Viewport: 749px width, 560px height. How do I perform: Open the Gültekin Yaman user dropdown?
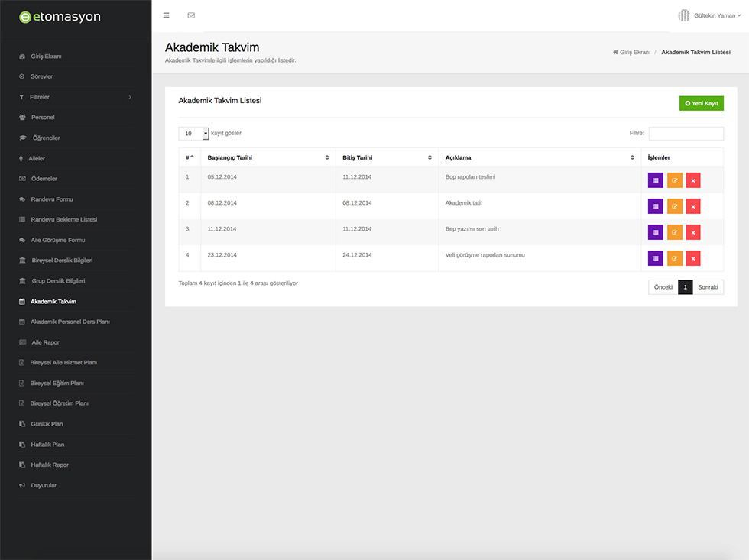tap(717, 15)
